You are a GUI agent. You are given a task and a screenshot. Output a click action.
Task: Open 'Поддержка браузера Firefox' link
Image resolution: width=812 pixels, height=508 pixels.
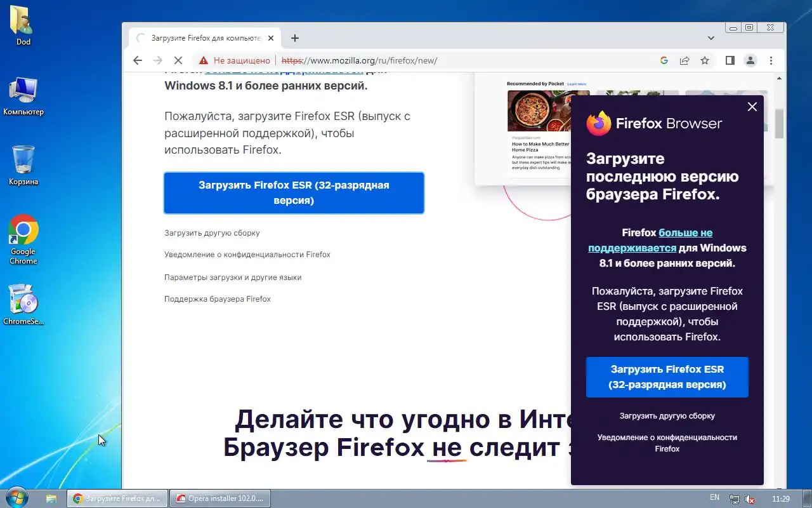point(218,299)
